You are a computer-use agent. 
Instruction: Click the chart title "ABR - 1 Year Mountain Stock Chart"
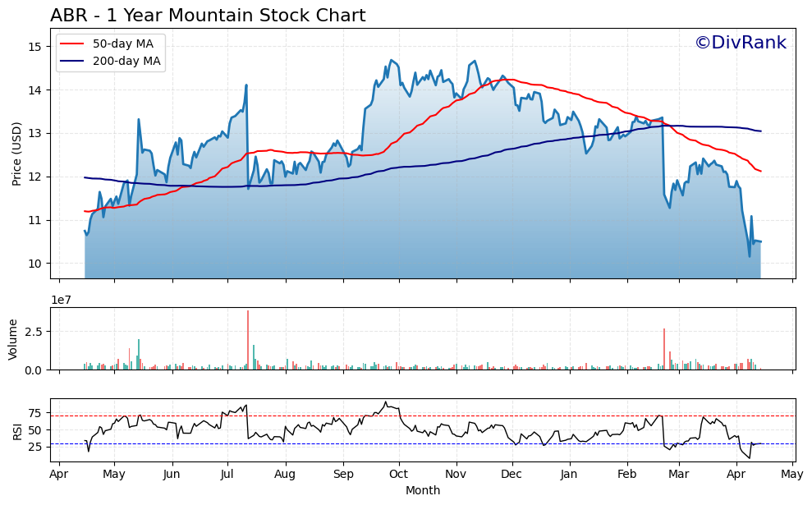pos(208,16)
